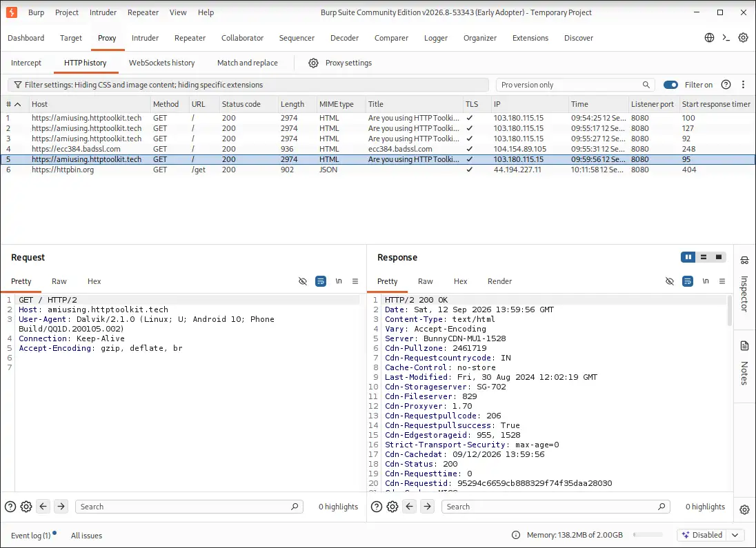The height and width of the screenshot is (548, 756).
Task: Open the Request pane hamburger menu
Action: pyautogui.click(x=355, y=281)
